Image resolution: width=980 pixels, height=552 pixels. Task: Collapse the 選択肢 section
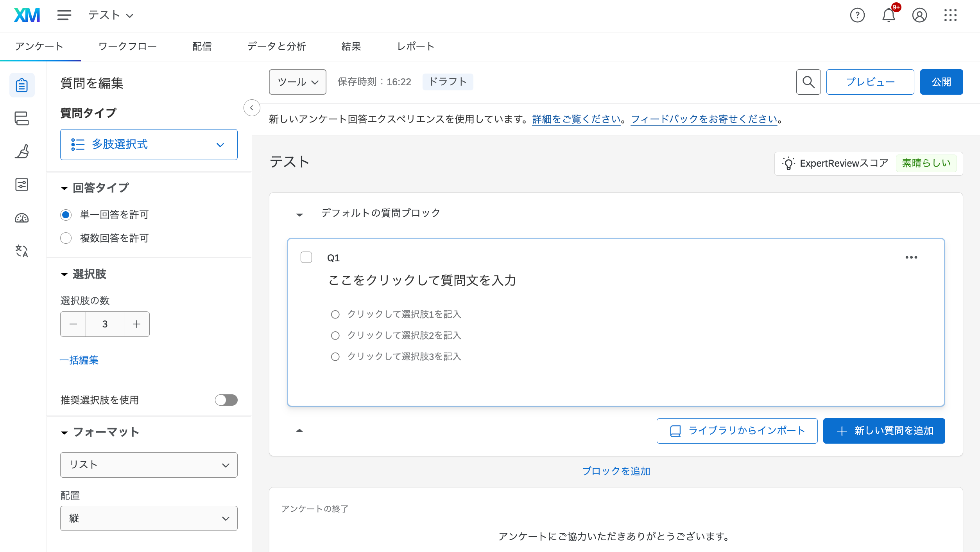64,274
